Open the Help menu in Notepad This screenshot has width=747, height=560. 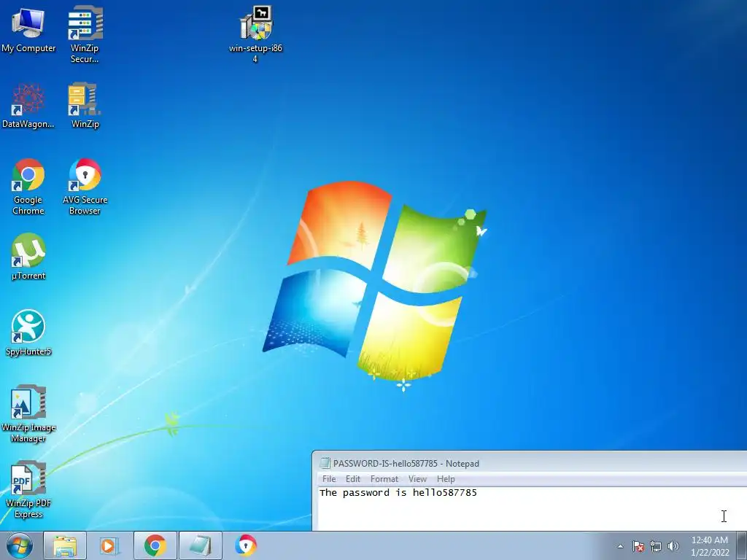[446, 479]
